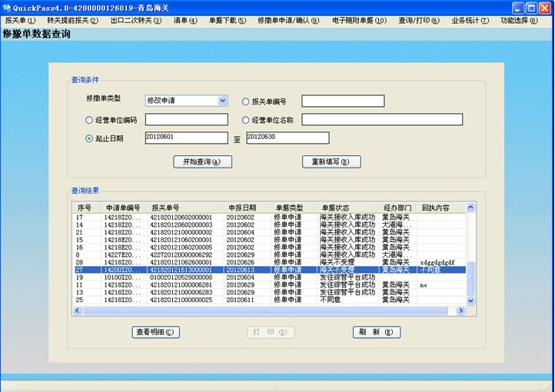Click the table's scroll up arrow
The height and width of the screenshot is (392, 555).
472,207
